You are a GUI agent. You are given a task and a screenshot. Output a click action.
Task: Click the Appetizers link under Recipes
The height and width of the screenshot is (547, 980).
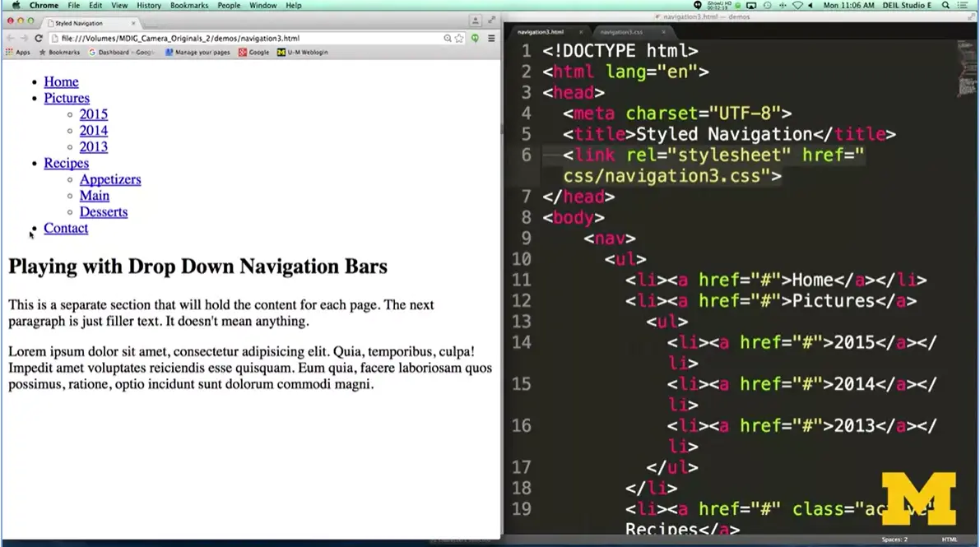110,179
